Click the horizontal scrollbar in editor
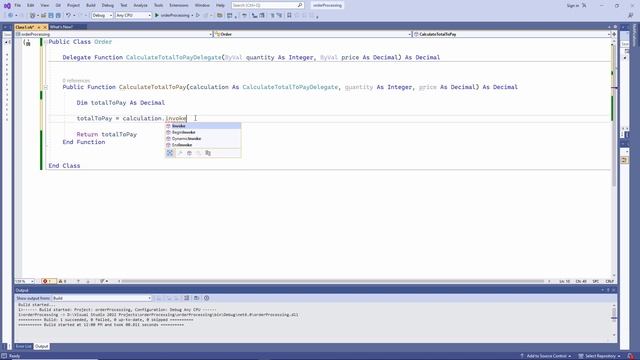Image resolution: width=640 pixels, height=360 pixels. [333, 281]
